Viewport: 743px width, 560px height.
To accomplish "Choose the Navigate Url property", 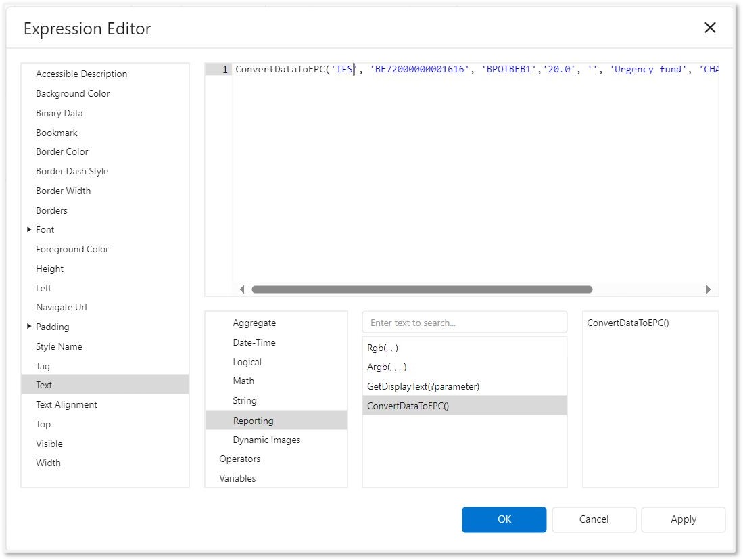I will tap(62, 308).
